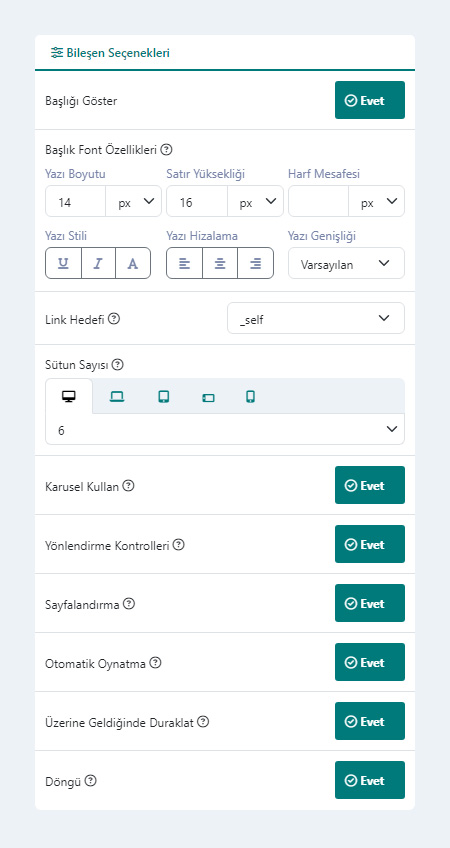Click Satır Yüksekliği value field
Viewport: 450px width, 848px height.
(x=197, y=201)
